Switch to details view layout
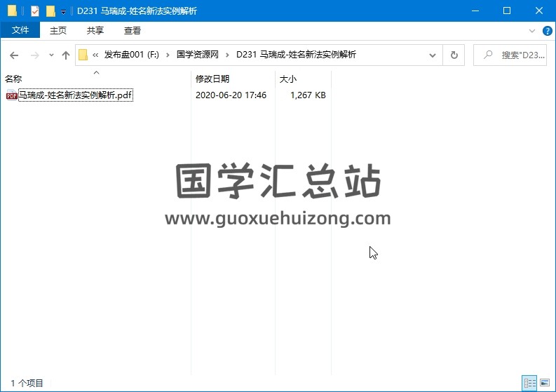The image size is (556, 392). click(529, 383)
